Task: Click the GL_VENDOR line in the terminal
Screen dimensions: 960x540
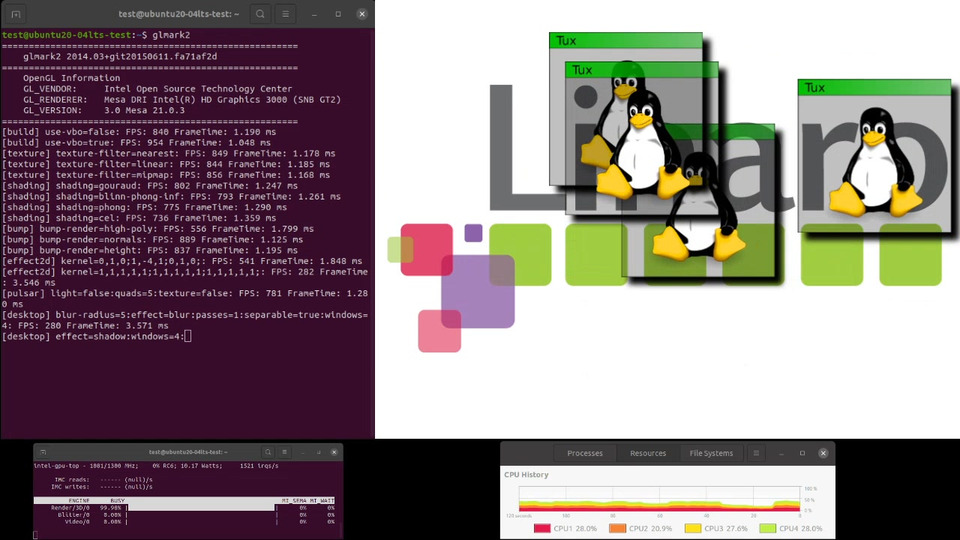Action: tap(157, 89)
